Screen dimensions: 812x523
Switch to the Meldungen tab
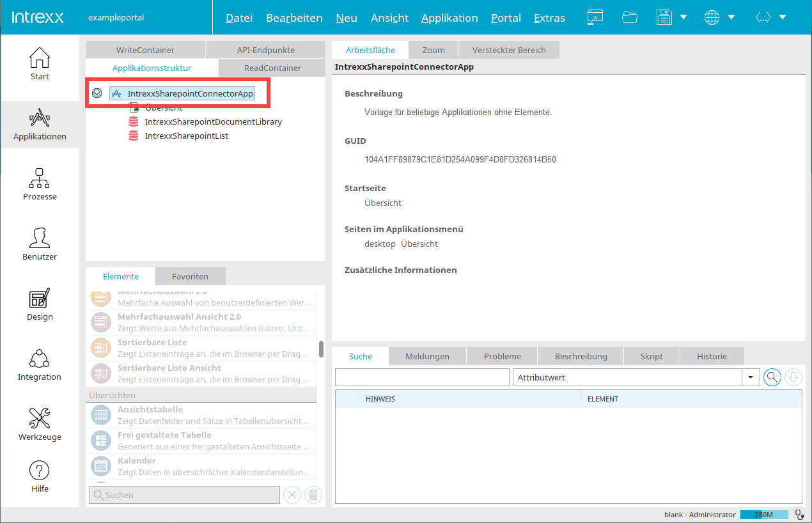427,356
